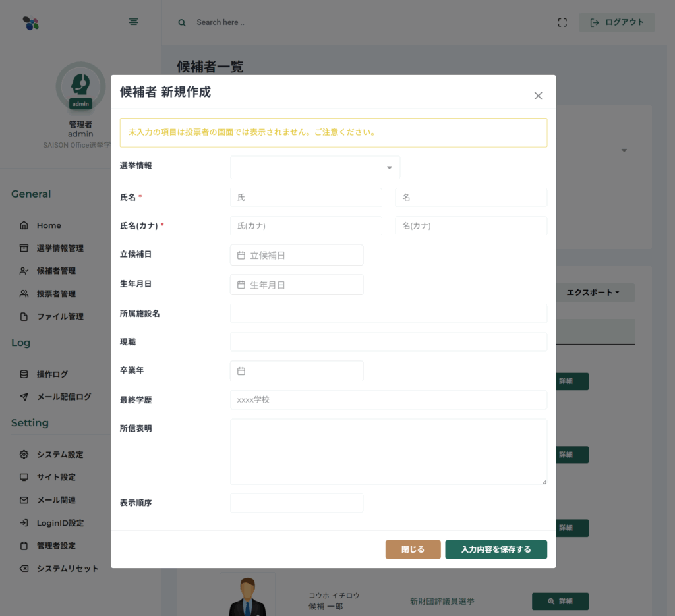Click the 現職 input field

pyautogui.click(x=388, y=342)
